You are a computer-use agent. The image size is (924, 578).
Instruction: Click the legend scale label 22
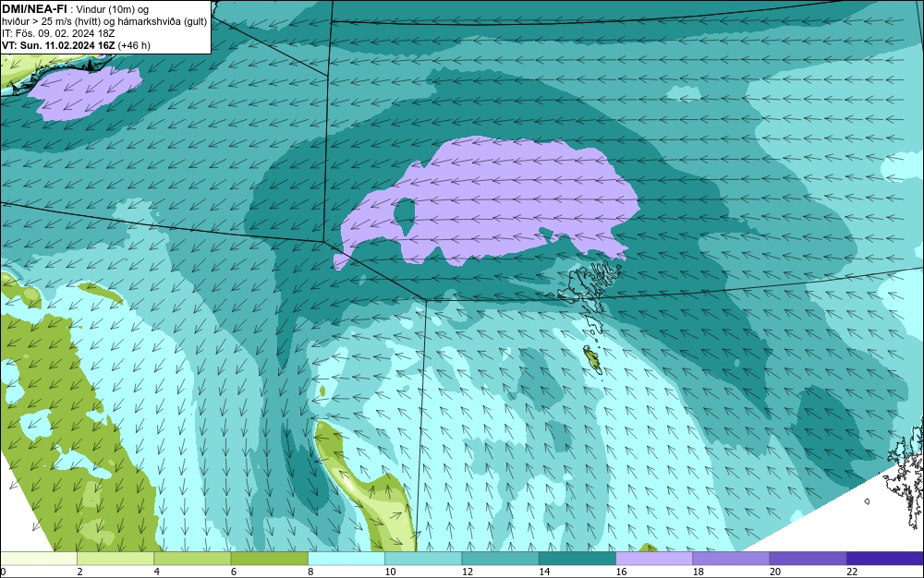tap(852, 572)
